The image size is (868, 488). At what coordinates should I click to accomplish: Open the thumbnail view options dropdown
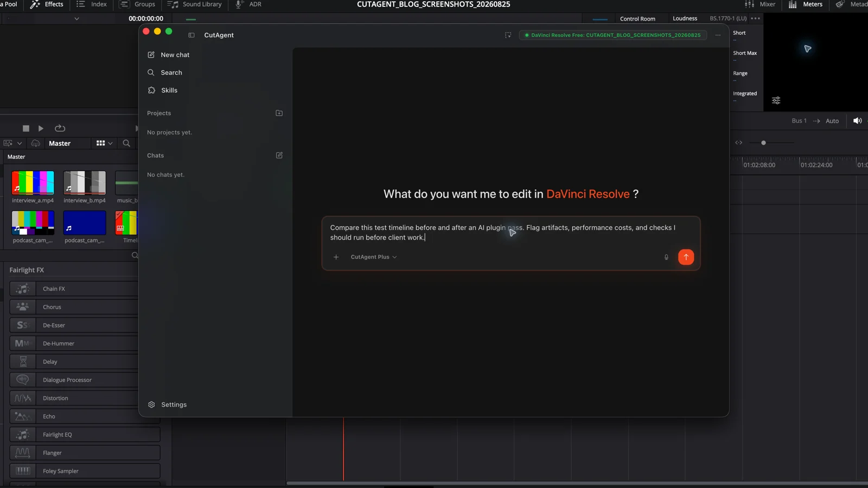tap(104, 144)
